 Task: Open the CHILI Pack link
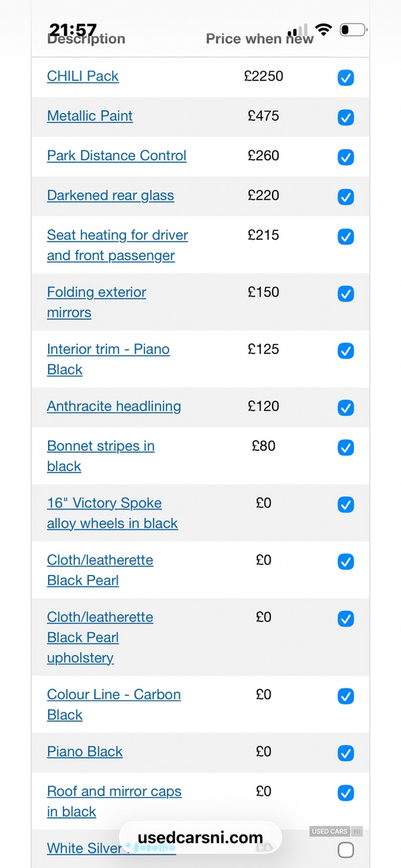pos(83,76)
